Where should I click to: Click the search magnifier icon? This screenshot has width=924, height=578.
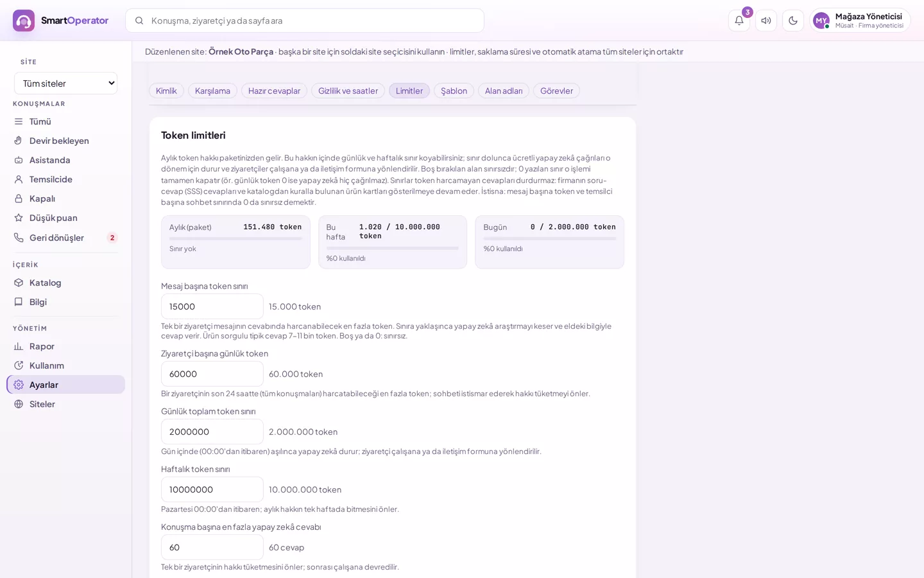tap(139, 21)
